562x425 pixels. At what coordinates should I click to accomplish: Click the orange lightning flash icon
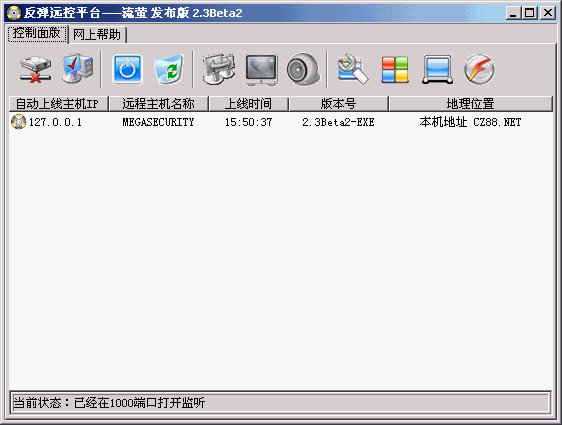[479, 69]
